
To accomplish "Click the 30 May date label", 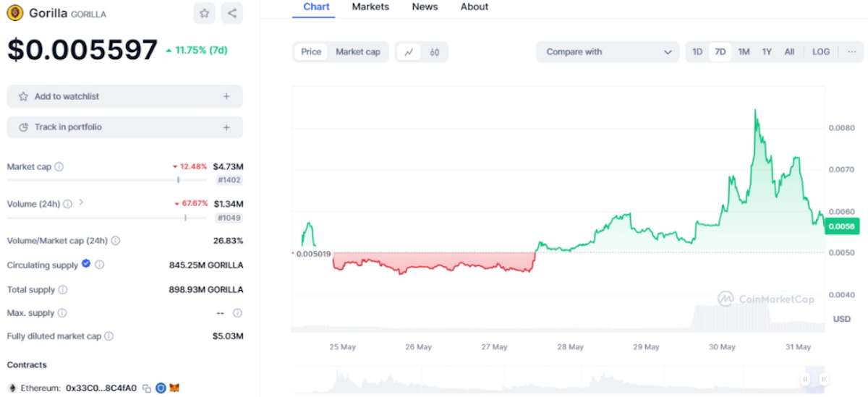I will (x=721, y=347).
